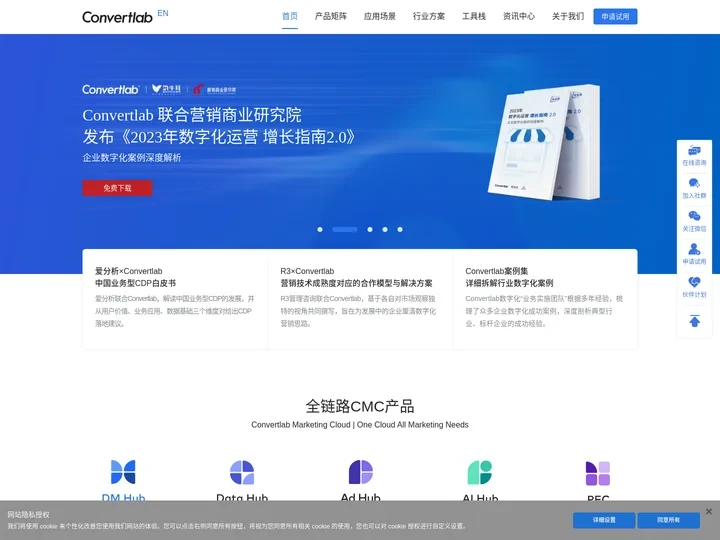
Task: Open the 关于我们 menu
Action: (x=568, y=17)
